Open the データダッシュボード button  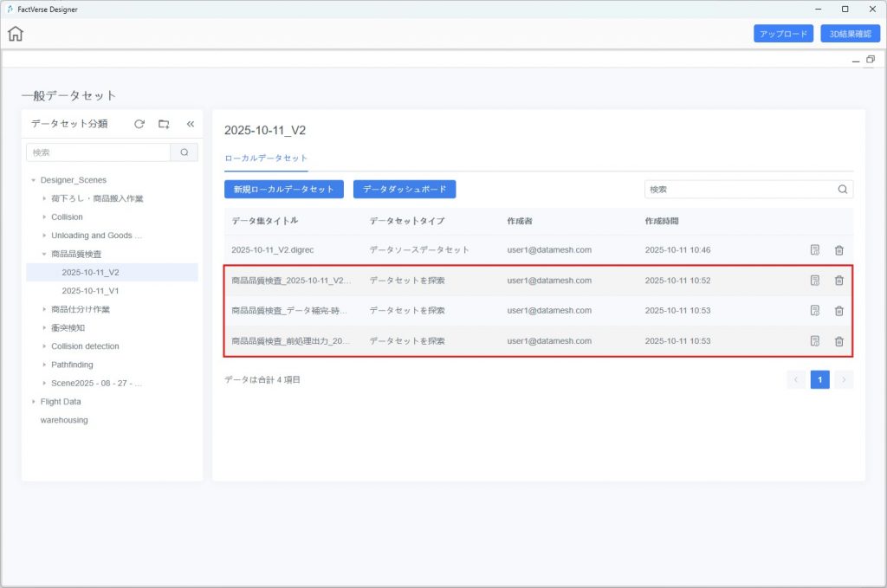click(405, 189)
